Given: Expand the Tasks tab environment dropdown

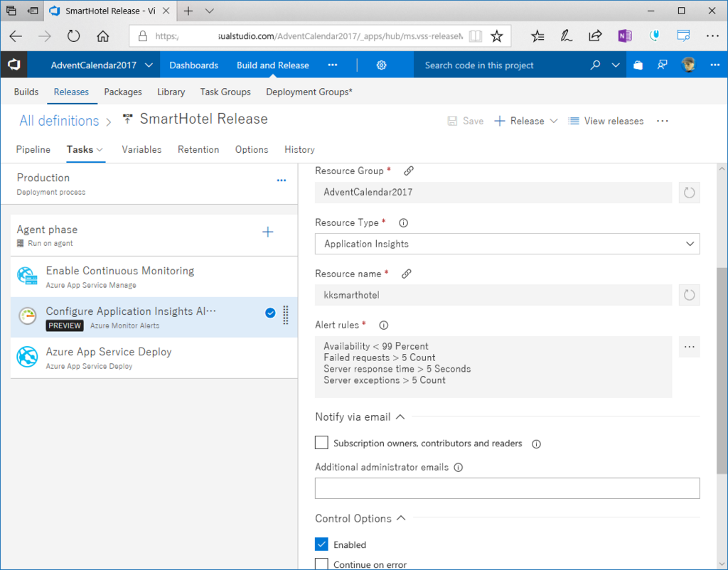Looking at the screenshot, I should 100,149.
